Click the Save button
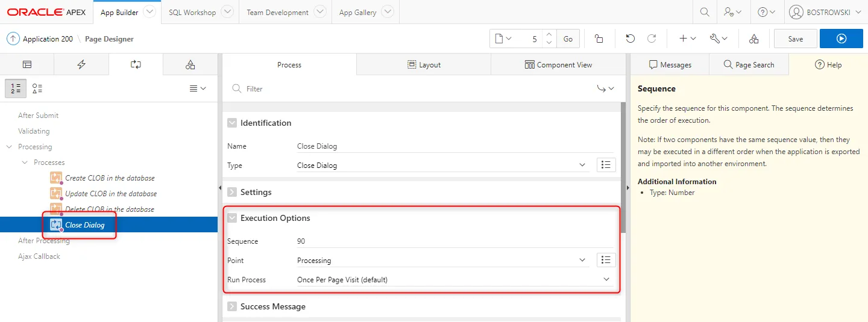This screenshot has height=322, width=868. (795, 39)
